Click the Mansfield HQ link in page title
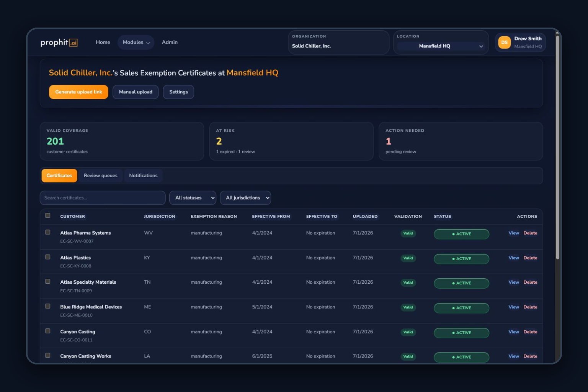The image size is (588, 392). 252,73
